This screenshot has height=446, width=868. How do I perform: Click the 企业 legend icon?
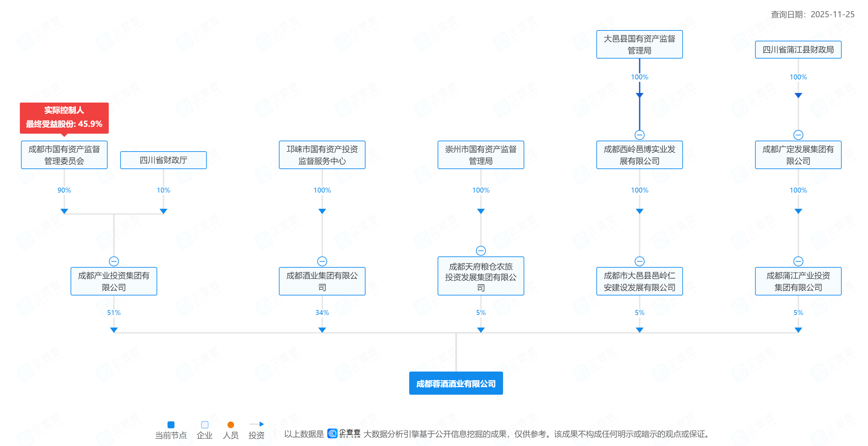(205, 424)
